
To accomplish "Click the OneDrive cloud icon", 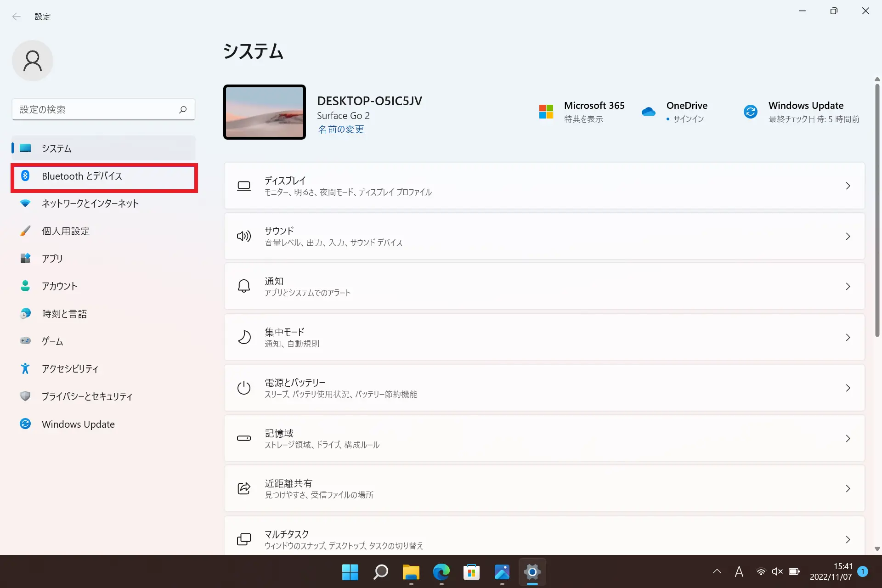I will click(648, 112).
